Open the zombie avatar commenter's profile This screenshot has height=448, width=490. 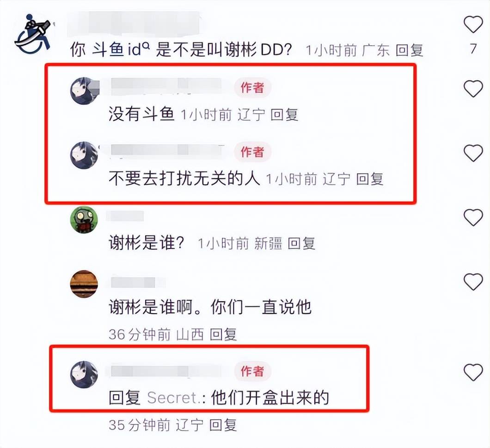[x=84, y=219]
